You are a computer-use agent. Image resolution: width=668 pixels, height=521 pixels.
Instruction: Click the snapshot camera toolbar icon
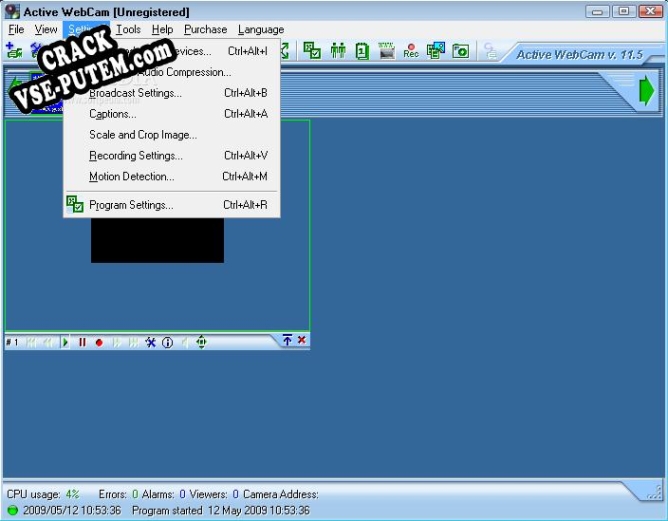[461, 51]
